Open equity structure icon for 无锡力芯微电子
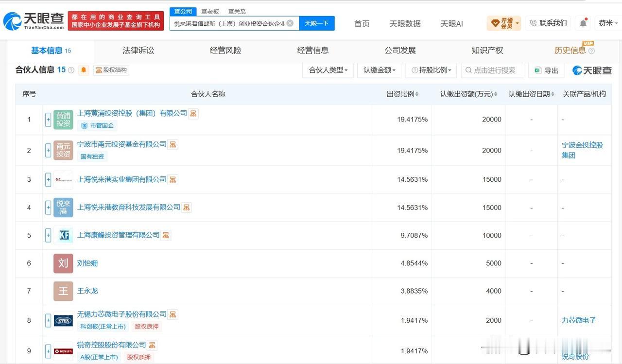The width and height of the screenshot is (622, 364). (173, 314)
